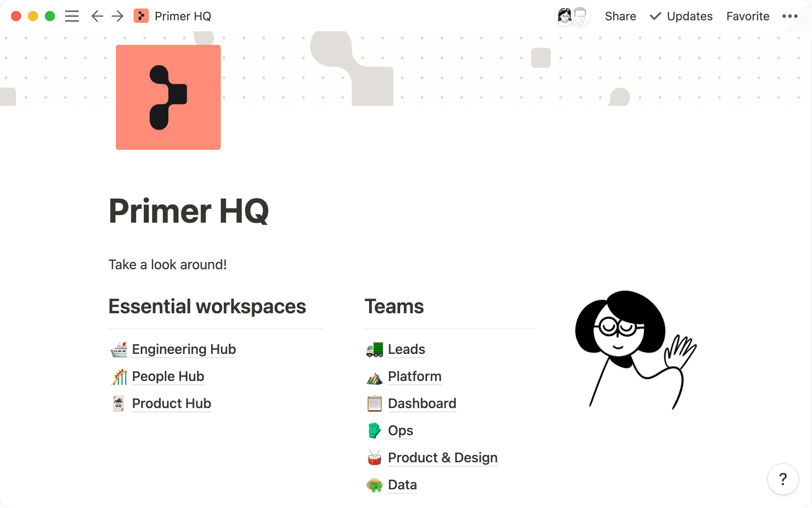
Task: Open the sidebar hamburger menu
Action: [x=72, y=16]
